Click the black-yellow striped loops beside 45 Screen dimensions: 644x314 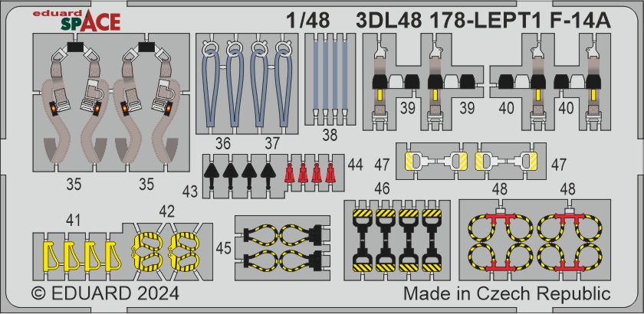click(281, 245)
